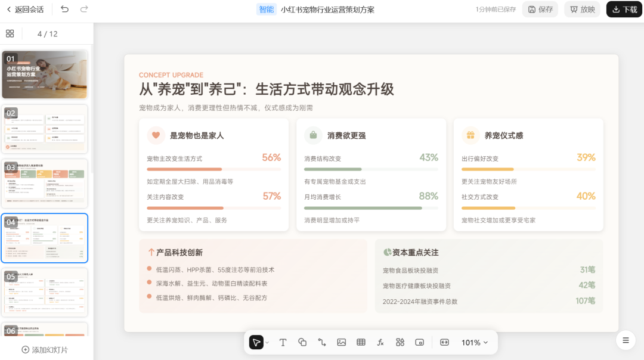Screen dimensions: 644x360
Task: Click the slide heading 从"养宠"到"养己"
Action: click(x=266, y=89)
